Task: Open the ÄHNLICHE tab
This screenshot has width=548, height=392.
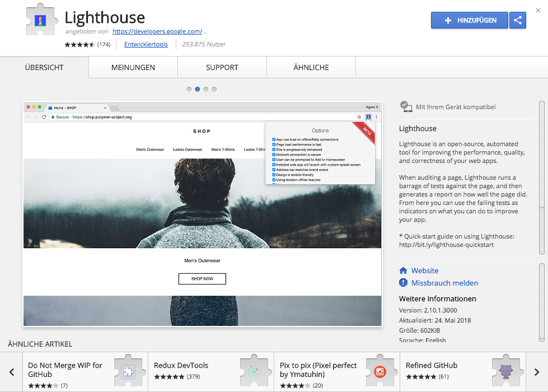Action: pos(311,68)
